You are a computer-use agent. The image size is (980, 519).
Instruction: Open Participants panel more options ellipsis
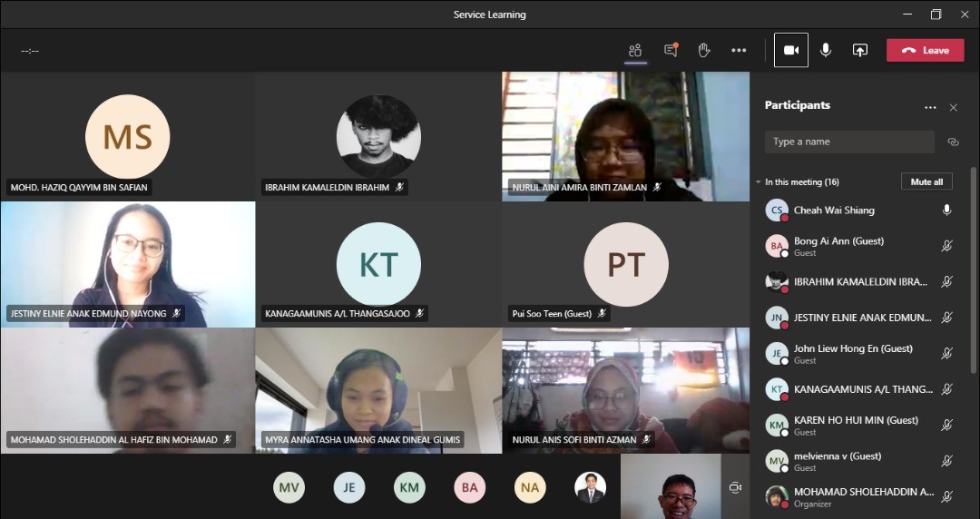point(930,108)
